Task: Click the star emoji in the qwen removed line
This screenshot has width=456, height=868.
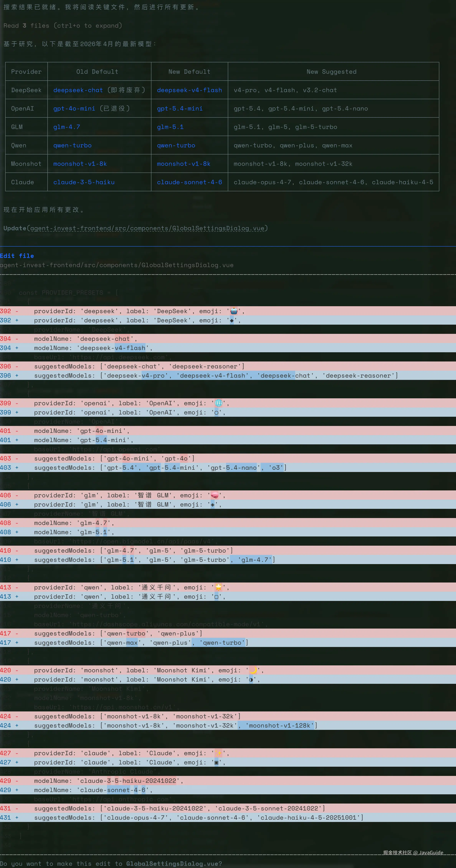Action: coord(218,587)
